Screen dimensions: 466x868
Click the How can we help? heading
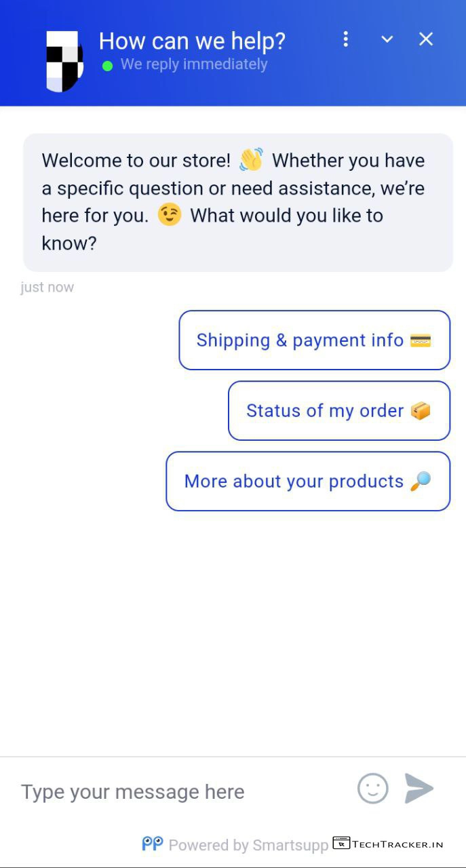click(192, 41)
